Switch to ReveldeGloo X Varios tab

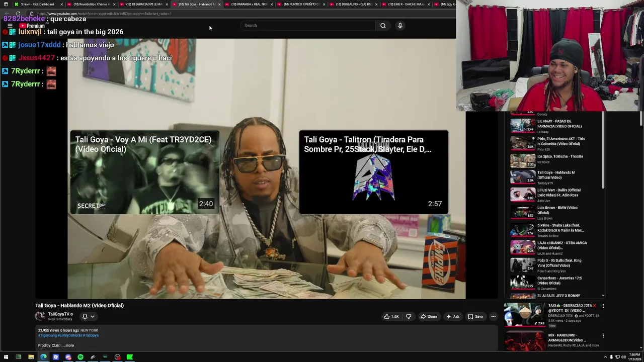tap(91, 4)
